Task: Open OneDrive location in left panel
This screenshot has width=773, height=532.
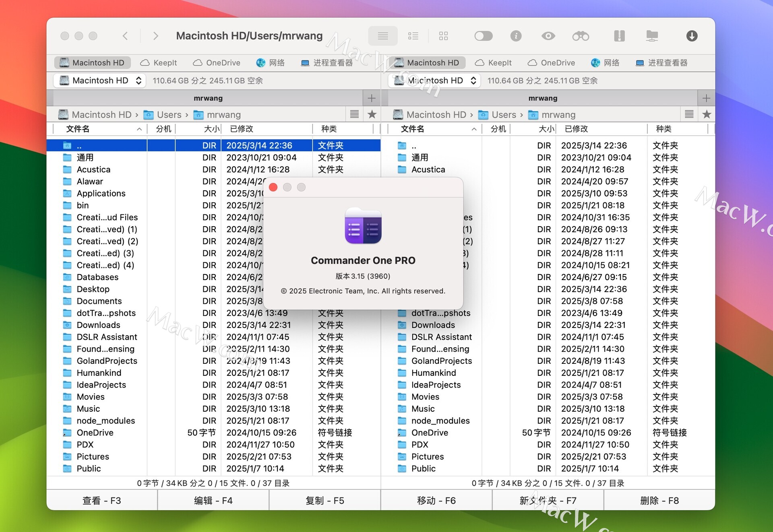Action: [217, 62]
